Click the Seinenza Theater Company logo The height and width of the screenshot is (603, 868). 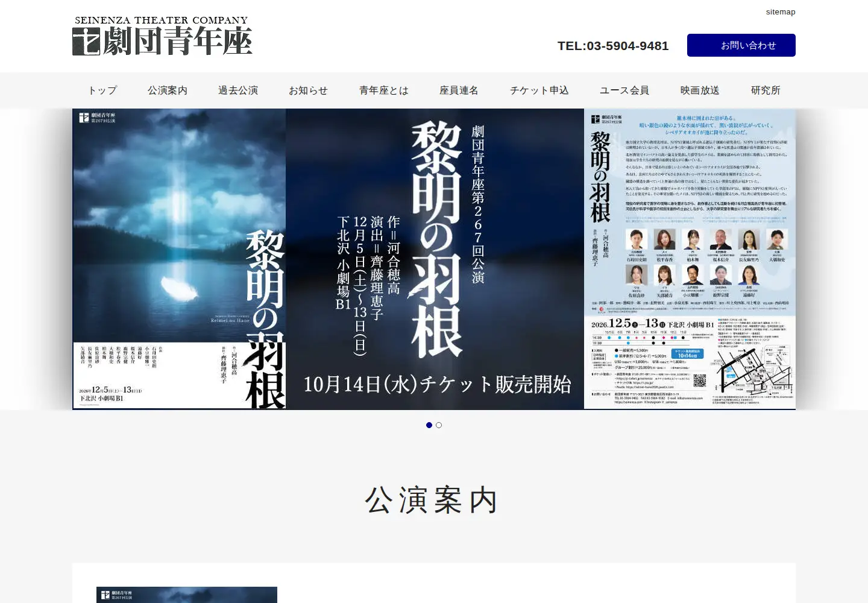162,36
